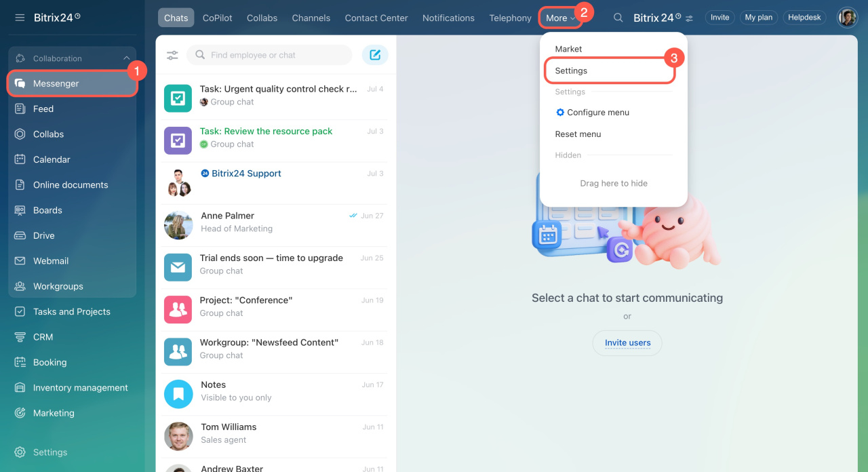The image size is (868, 472).
Task: Click the Bitrix24 logo in the sidebar header
Action: coord(57,18)
